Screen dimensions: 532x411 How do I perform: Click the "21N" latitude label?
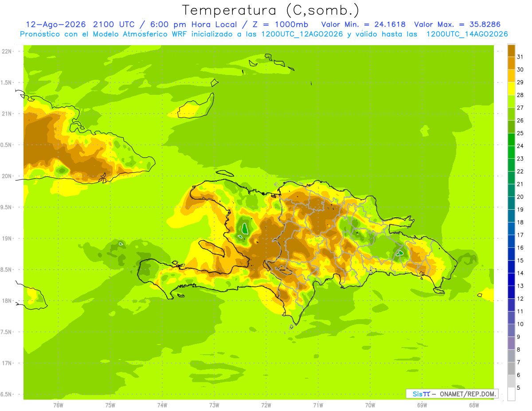[7, 114]
